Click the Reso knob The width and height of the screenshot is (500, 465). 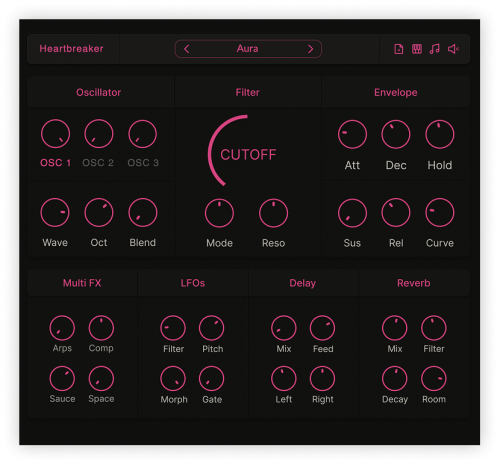point(273,213)
